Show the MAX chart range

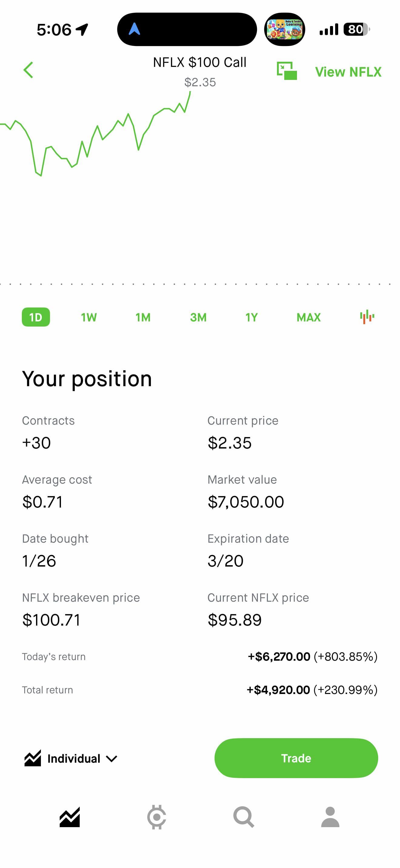(x=308, y=317)
